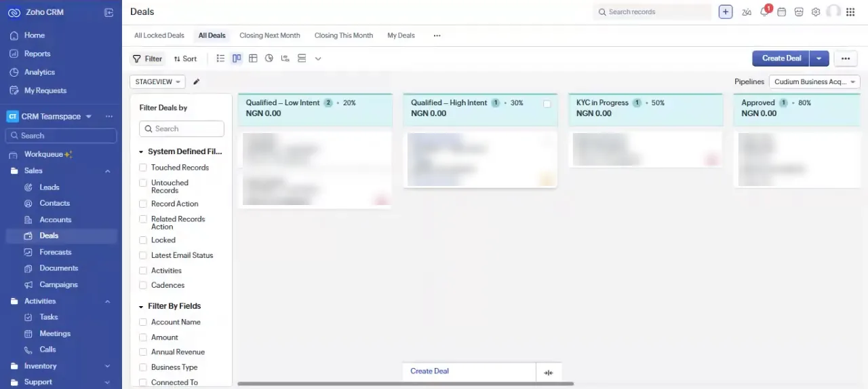Switch to chart view icon
The height and width of the screenshot is (389, 868).
pyautogui.click(x=269, y=58)
